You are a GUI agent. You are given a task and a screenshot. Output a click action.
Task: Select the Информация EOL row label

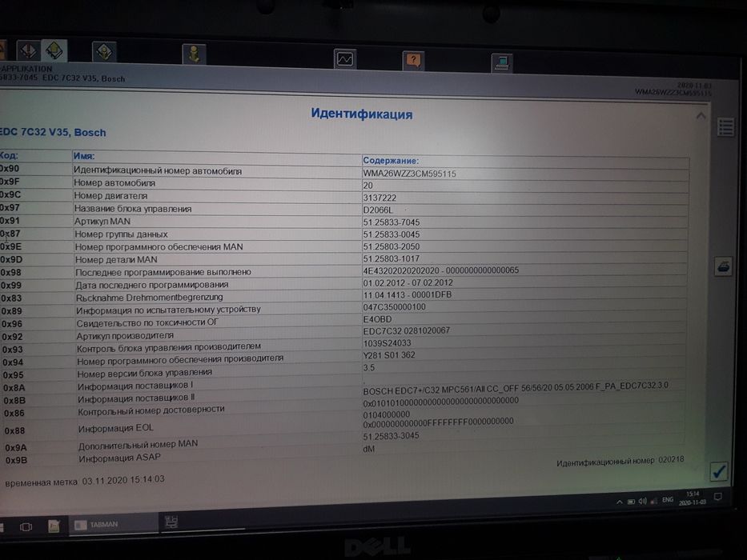click(116, 428)
